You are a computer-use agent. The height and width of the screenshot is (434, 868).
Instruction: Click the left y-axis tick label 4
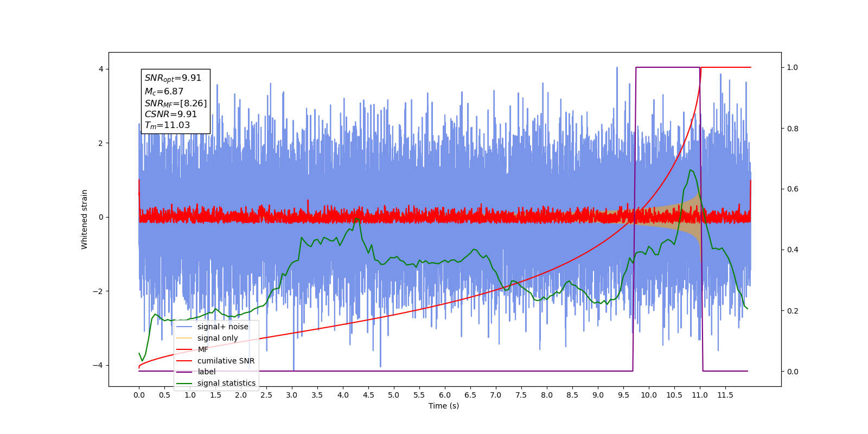101,69
